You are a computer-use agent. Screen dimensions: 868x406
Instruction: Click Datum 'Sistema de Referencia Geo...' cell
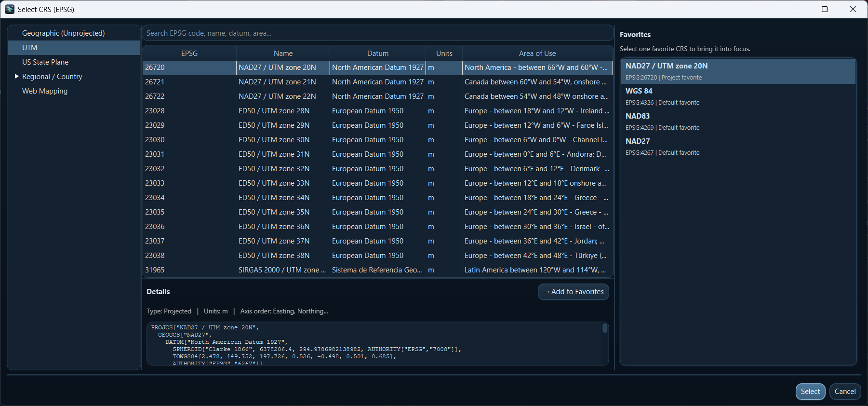click(x=377, y=270)
